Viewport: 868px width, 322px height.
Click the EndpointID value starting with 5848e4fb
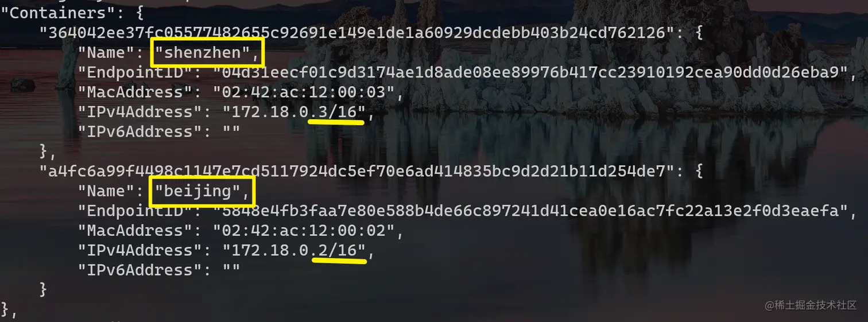coord(530,211)
